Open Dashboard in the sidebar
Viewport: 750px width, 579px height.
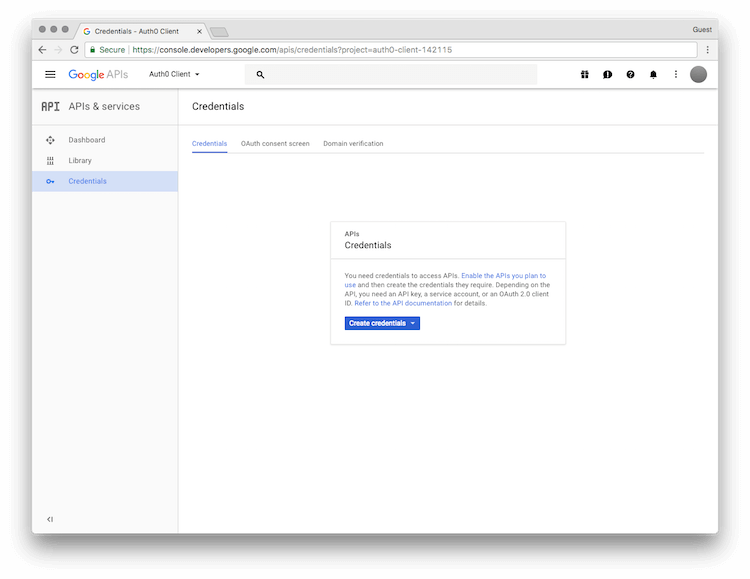click(105, 140)
